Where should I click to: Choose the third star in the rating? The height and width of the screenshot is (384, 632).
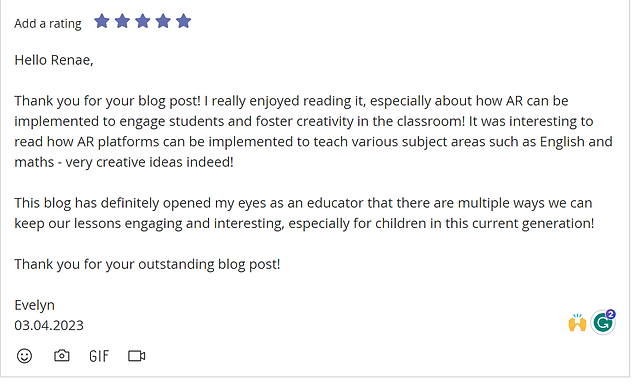pos(143,21)
